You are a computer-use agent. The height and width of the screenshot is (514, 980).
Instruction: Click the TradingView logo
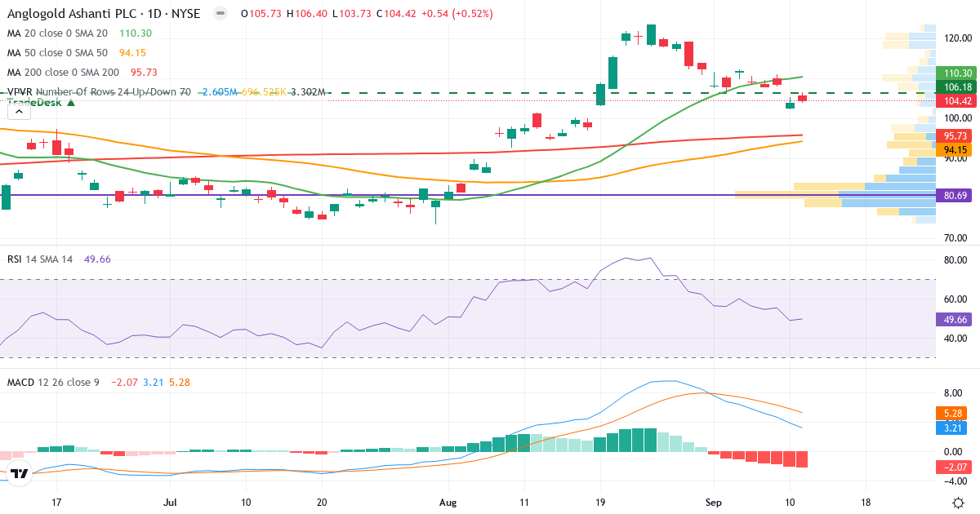pyautogui.click(x=20, y=472)
